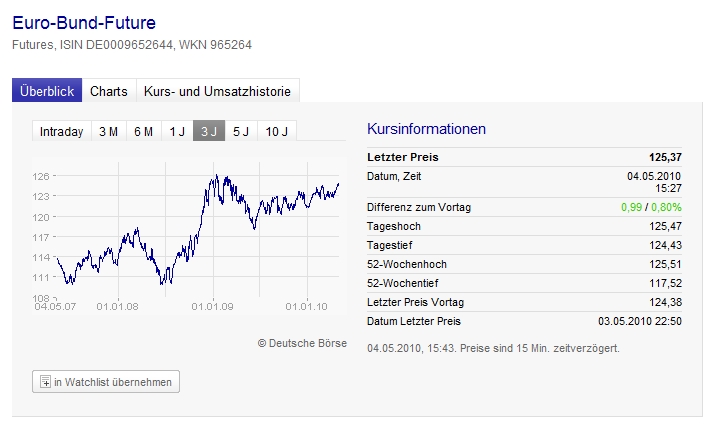Click the ISIN and WKN subtitle line

pyautogui.click(x=131, y=45)
